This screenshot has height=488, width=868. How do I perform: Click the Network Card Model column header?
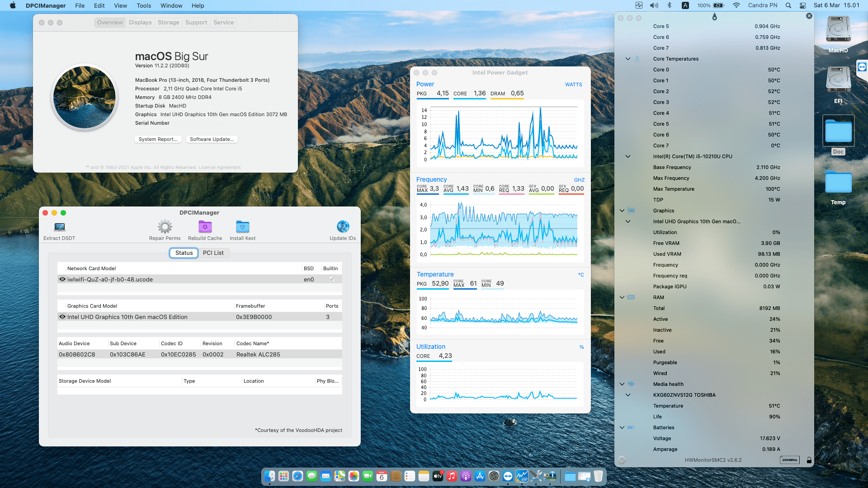(x=91, y=268)
